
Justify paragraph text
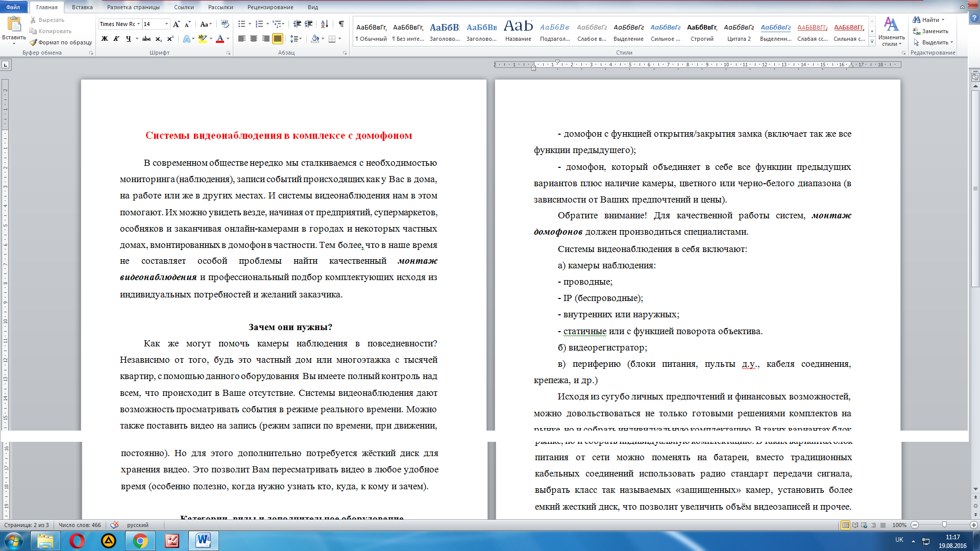point(278,39)
